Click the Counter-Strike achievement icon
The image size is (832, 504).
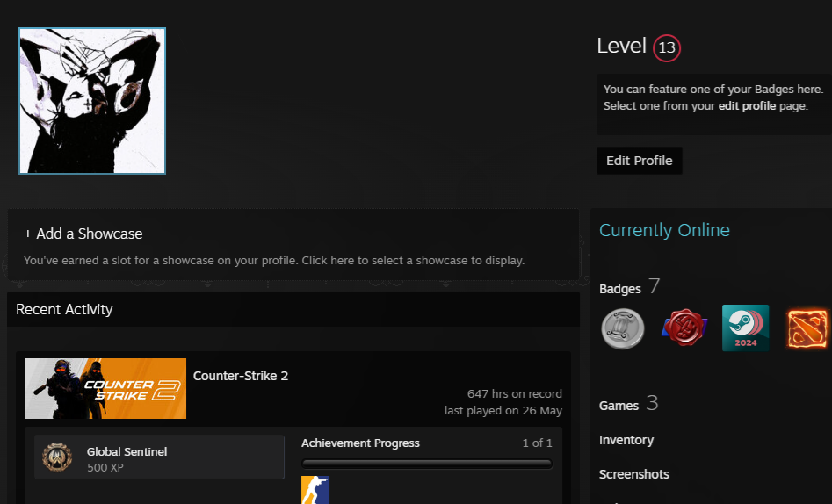pos(315,490)
